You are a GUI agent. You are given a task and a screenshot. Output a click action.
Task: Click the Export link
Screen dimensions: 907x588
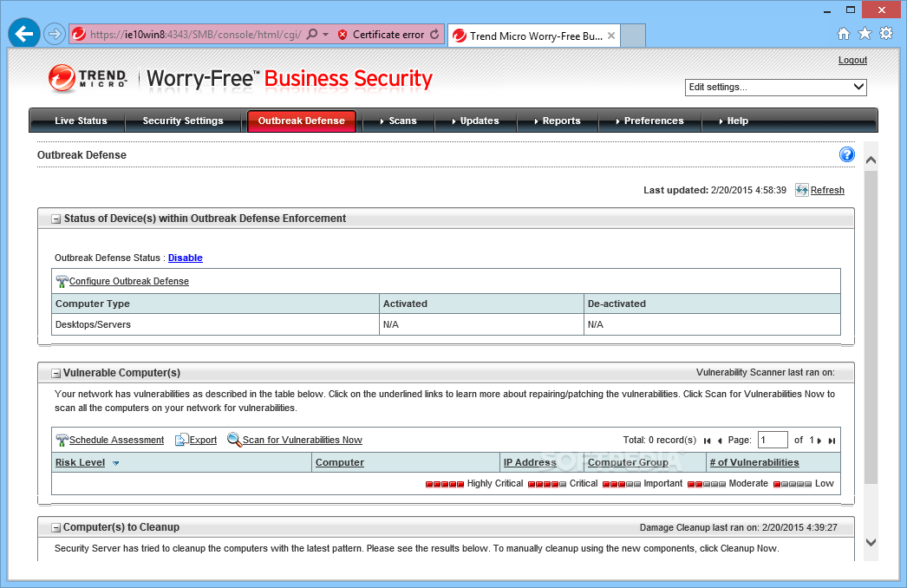pyautogui.click(x=203, y=440)
